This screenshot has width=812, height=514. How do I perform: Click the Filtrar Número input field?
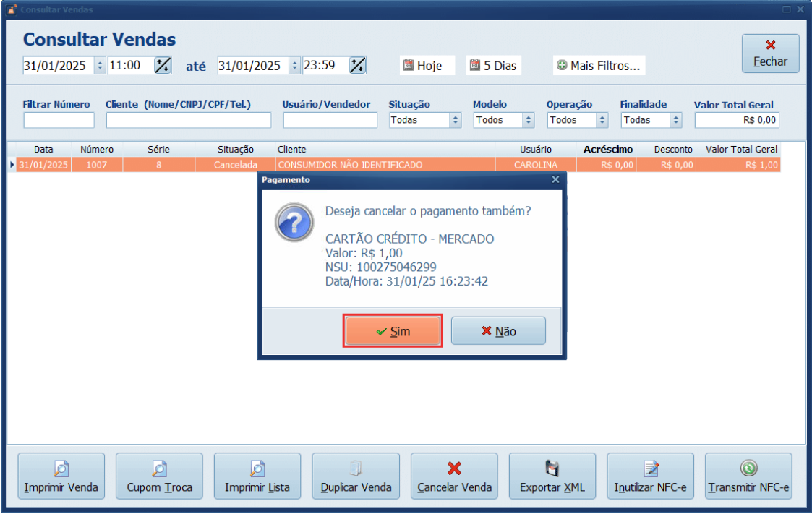click(x=59, y=120)
